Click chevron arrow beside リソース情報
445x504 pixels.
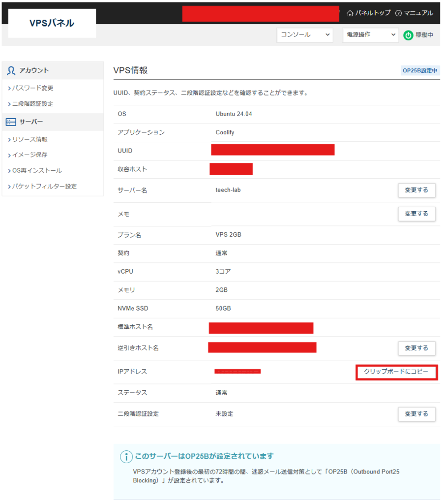pyautogui.click(x=9, y=139)
